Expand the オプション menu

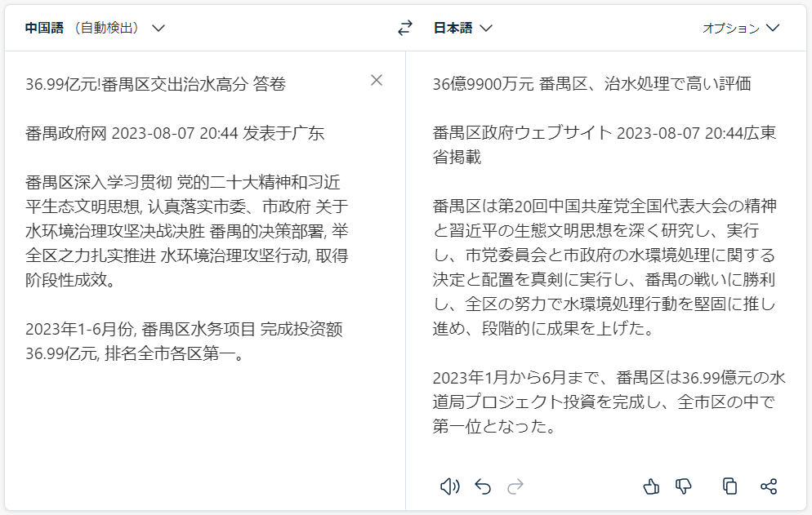click(x=741, y=28)
